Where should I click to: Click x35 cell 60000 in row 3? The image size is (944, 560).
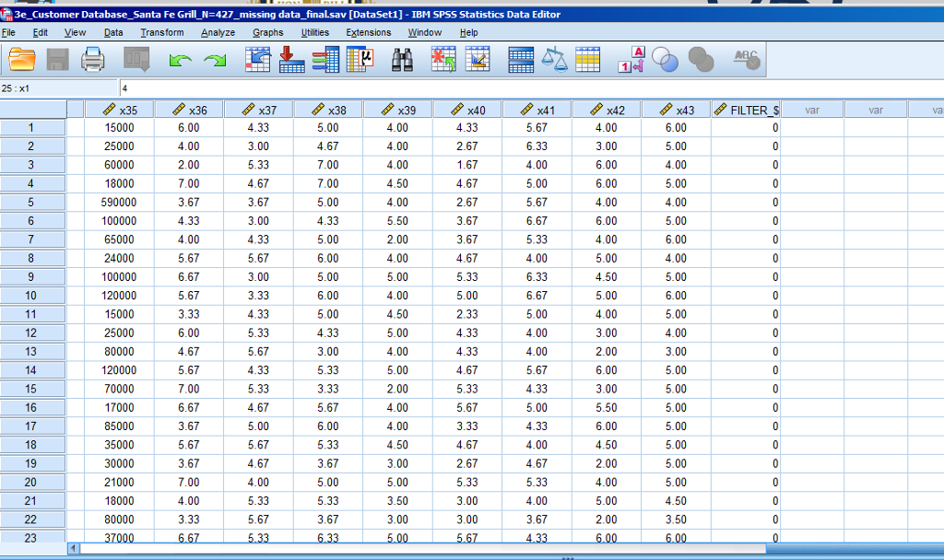click(x=119, y=165)
